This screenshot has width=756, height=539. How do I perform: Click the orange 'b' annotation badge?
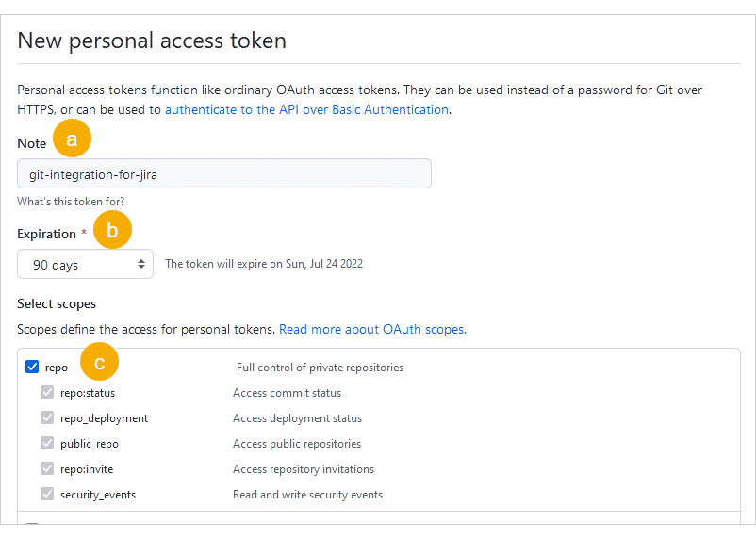(x=112, y=231)
